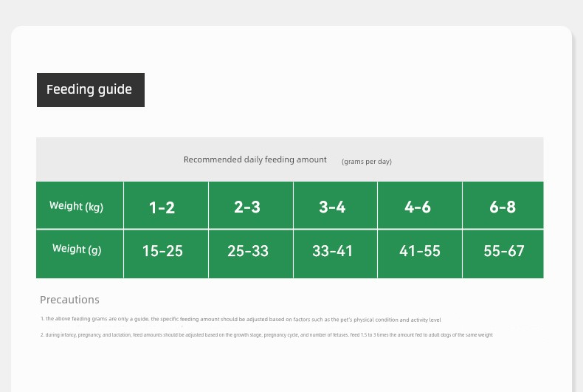Viewport: 583px width, 392px height.
Task: Click the grams per day note
Action: click(x=367, y=161)
